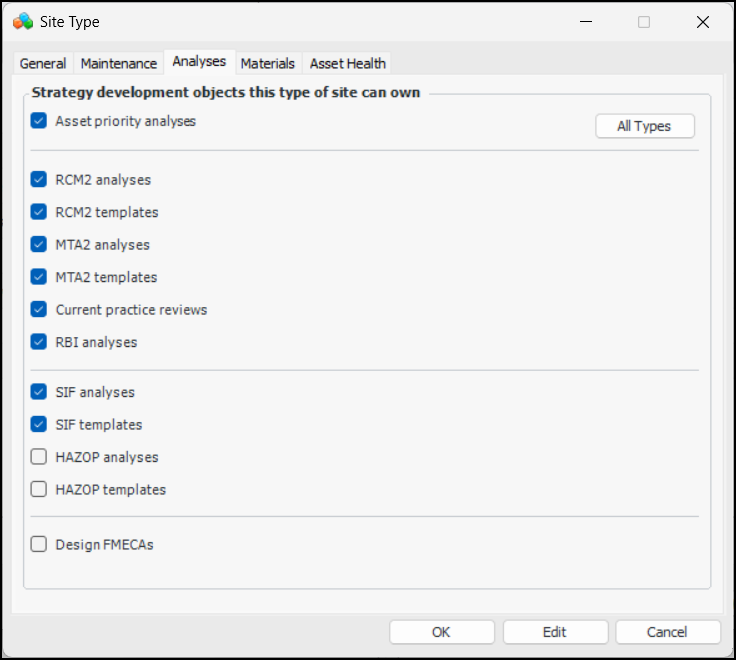This screenshot has width=736, height=660.
Task: Click the Edit button
Action: pos(555,632)
